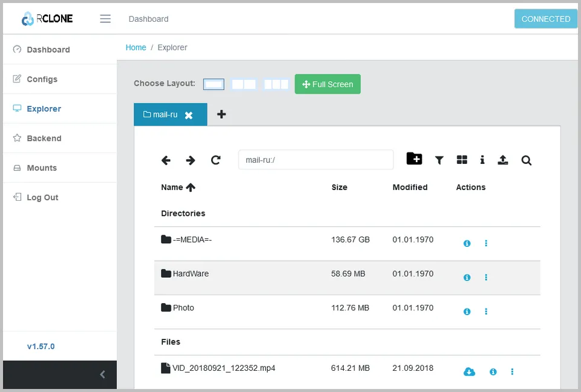Open search with magnifier icon
The image size is (581, 392).
click(527, 160)
